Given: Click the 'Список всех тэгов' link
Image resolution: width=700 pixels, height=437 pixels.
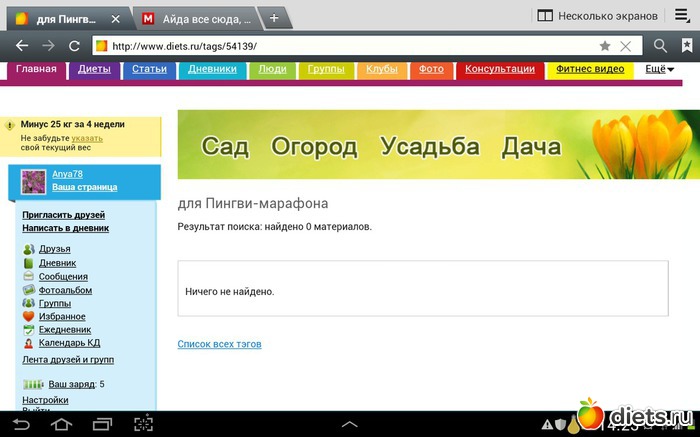Looking at the screenshot, I should click(219, 344).
